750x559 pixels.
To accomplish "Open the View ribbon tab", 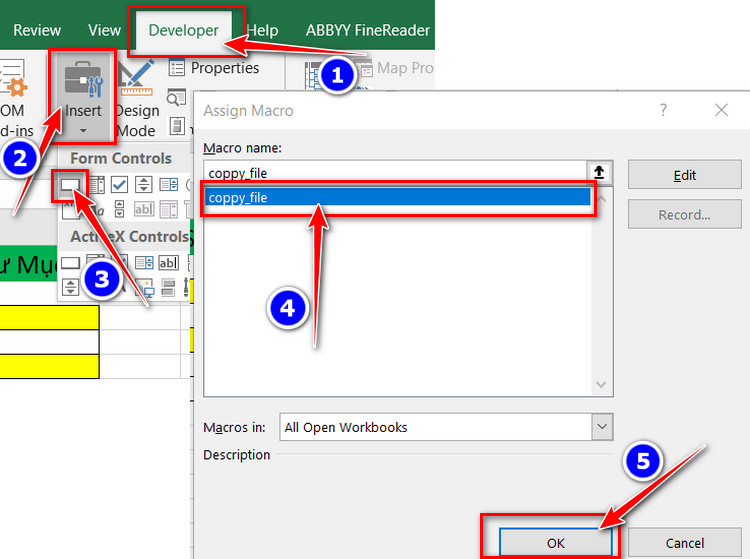I will [x=104, y=30].
